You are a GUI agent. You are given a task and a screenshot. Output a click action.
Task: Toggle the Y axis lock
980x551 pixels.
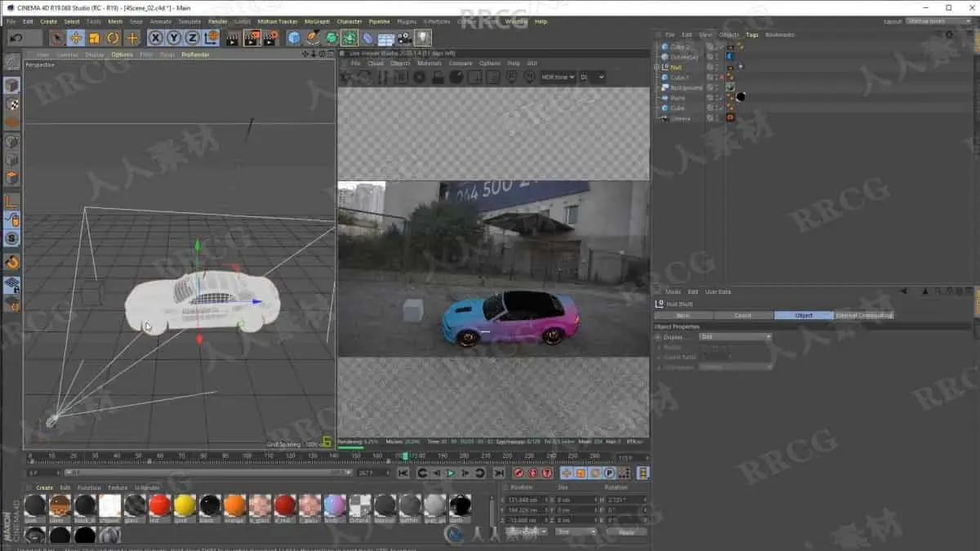[174, 38]
